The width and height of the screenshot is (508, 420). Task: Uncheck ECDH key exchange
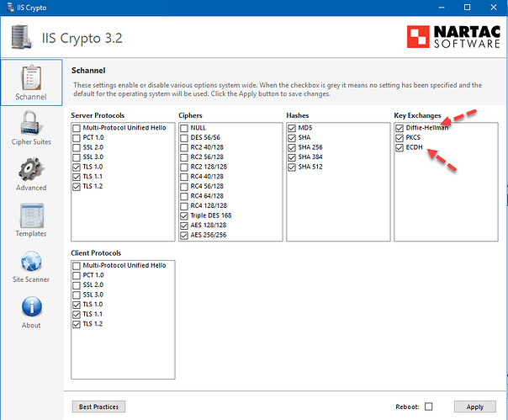tap(400, 147)
